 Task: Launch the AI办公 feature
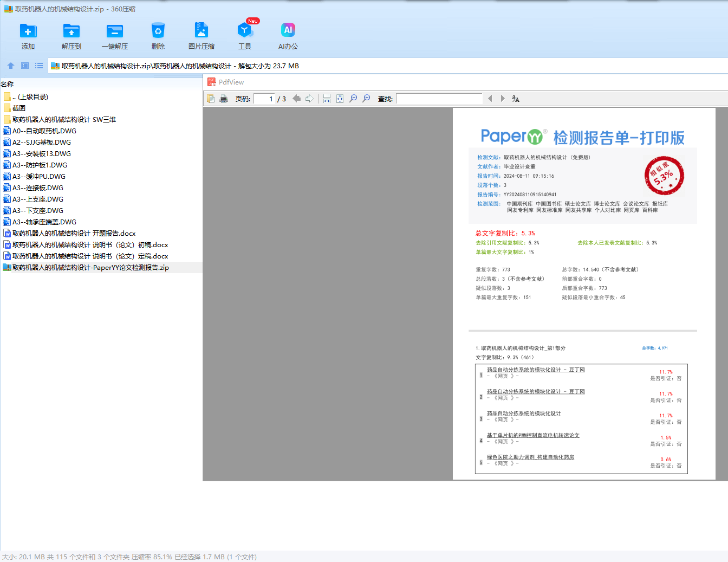288,36
